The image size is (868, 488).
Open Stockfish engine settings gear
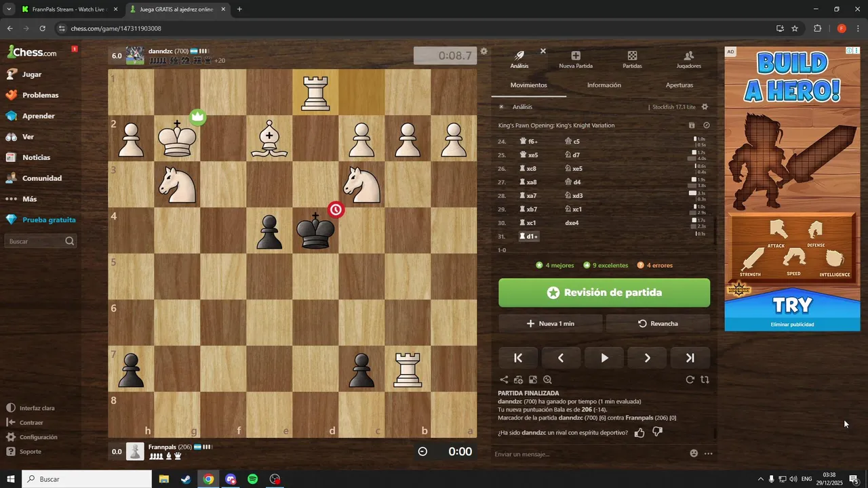pos(705,107)
